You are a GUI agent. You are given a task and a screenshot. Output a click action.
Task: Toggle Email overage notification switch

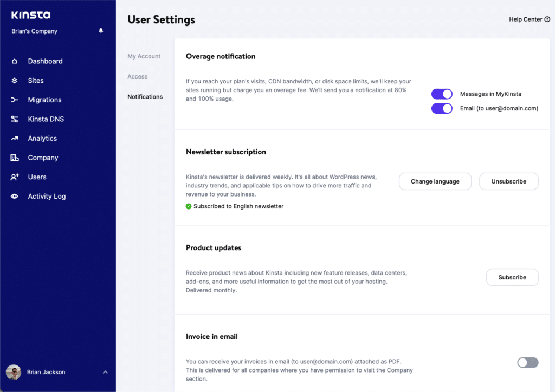coord(442,108)
